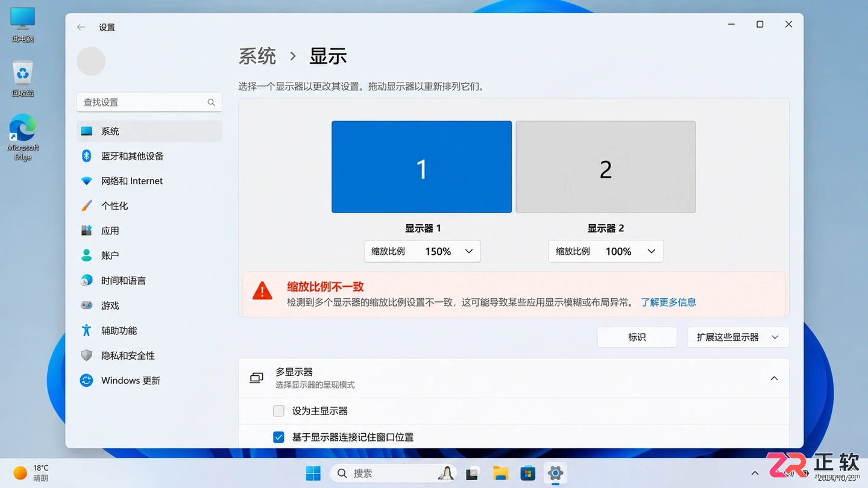This screenshot has height=488, width=868.
Task: Click into the 查找设置 search field
Action: (149, 102)
